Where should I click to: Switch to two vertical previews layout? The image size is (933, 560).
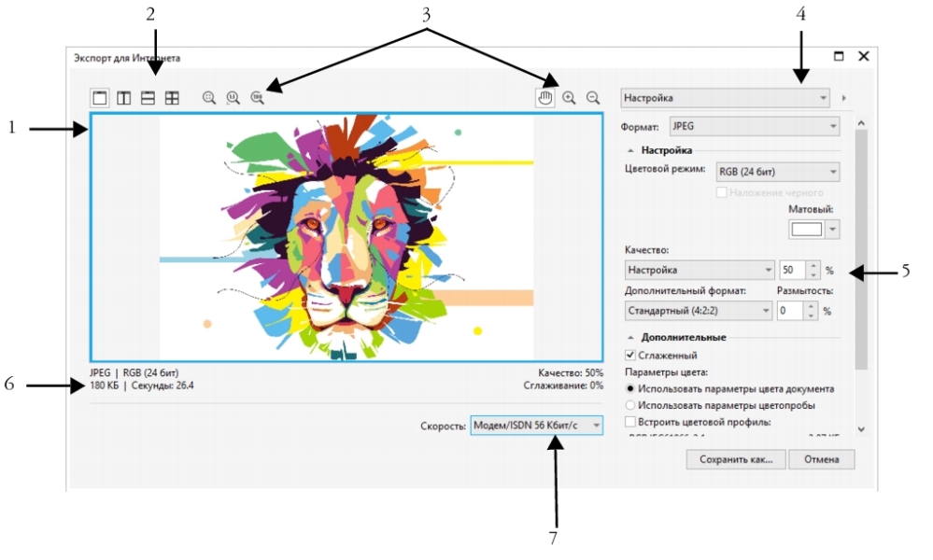click(123, 98)
